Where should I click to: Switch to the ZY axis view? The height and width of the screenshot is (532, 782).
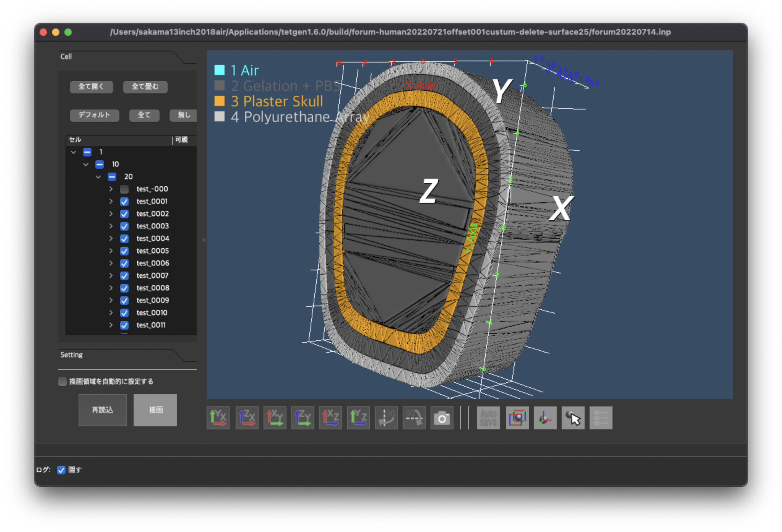pyautogui.click(x=303, y=418)
